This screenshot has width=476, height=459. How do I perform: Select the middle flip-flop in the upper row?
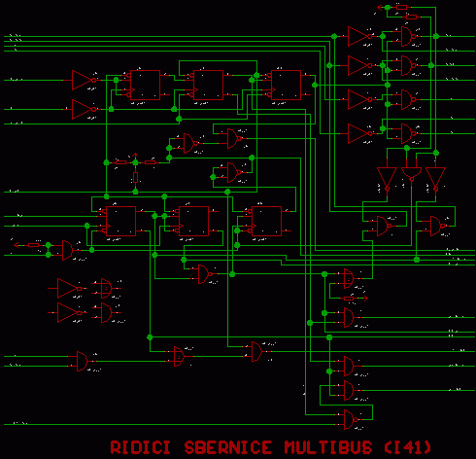click(x=208, y=85)
